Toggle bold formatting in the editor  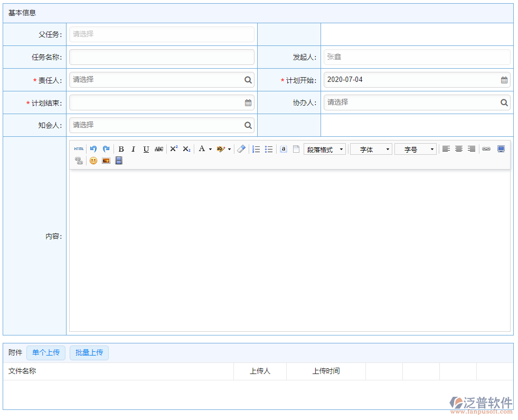click(x=121, y=148)
